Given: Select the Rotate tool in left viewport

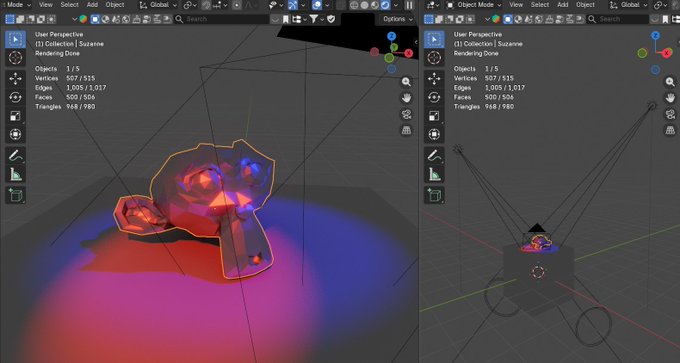Looking at the screenshot, I should (x=15, y=97).
